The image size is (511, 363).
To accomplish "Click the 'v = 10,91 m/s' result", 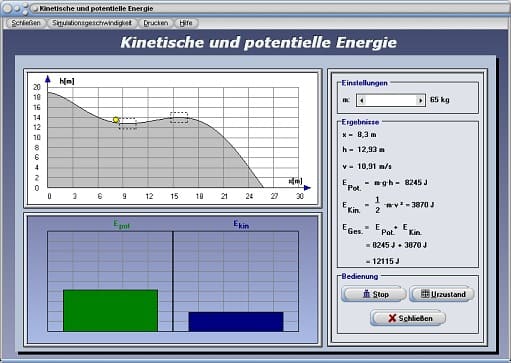I will click(367, 166).
